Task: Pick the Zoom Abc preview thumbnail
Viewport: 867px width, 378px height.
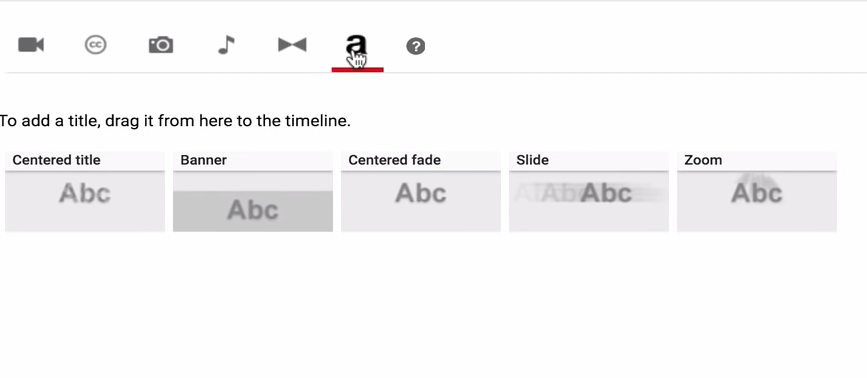Action: (x=757, y=202)
